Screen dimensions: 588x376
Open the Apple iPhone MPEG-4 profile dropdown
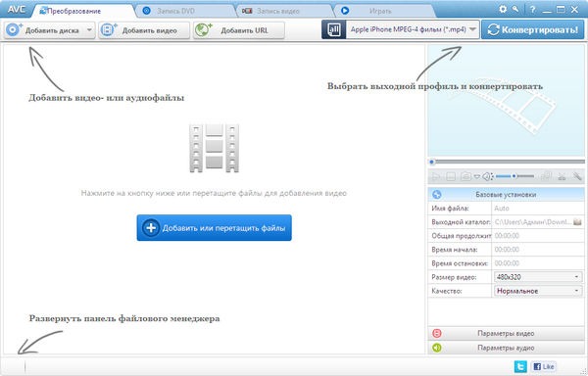point(413,29)
